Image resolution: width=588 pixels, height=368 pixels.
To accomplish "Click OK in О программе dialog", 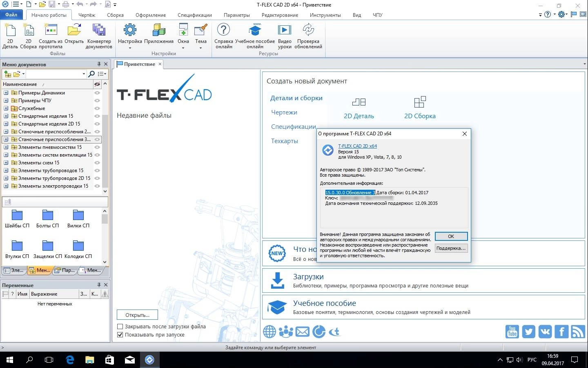I will 451,236.
